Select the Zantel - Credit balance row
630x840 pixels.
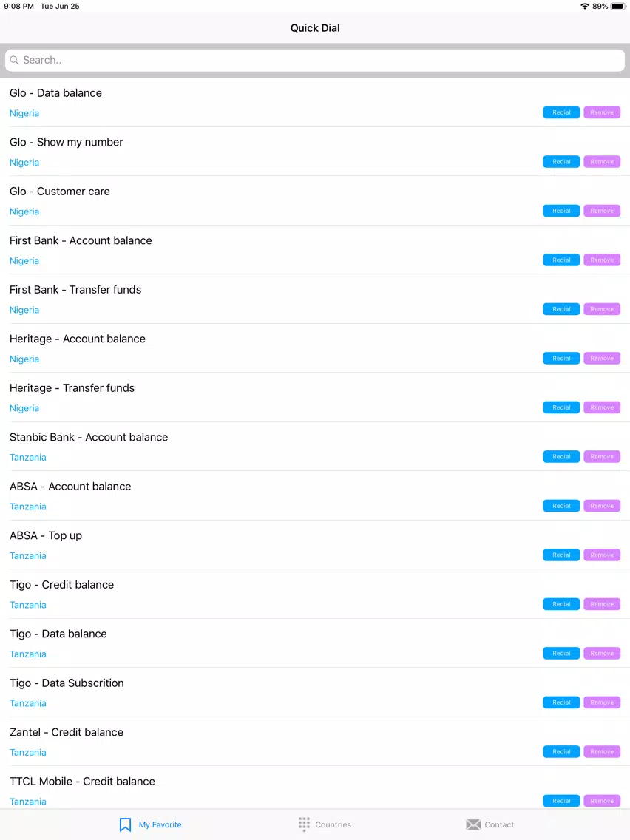[315, 742]
